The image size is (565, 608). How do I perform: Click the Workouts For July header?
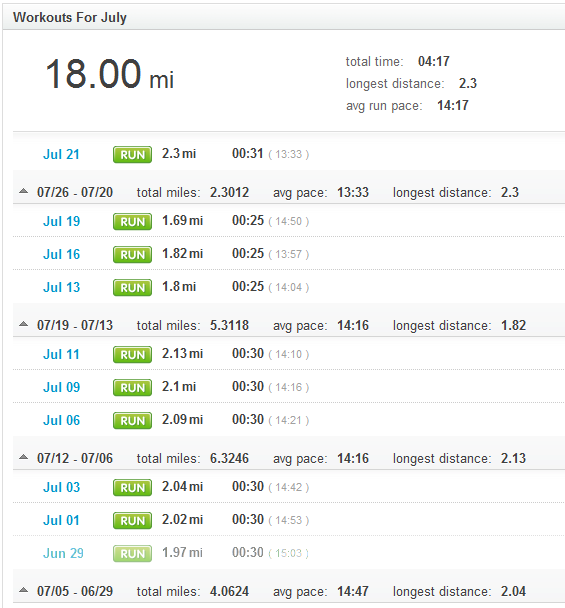pos(70,17)
